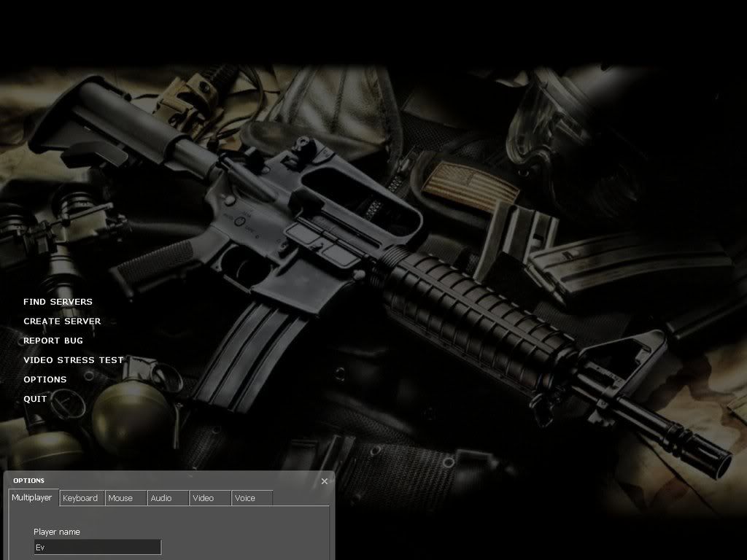Image resolution: width=747 pixels, height=560 pixels.
Task: Open the Find Servers menu entry
Action: [58, 302]
